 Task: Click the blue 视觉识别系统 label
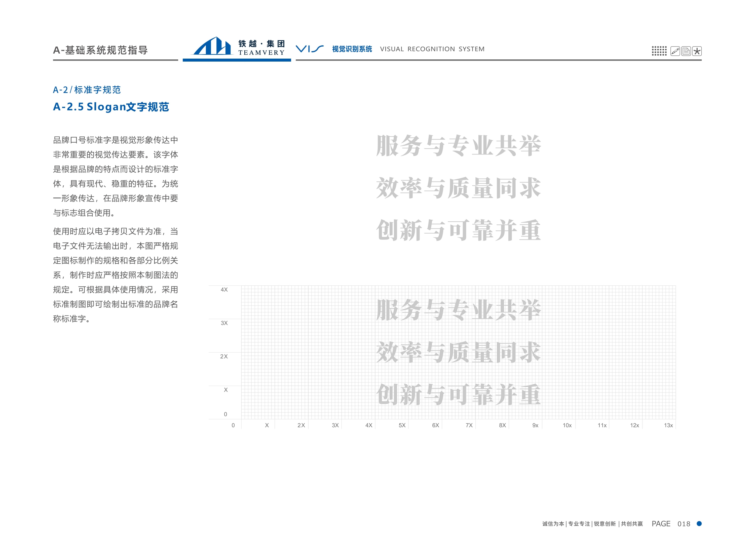[x=352, y=49]
